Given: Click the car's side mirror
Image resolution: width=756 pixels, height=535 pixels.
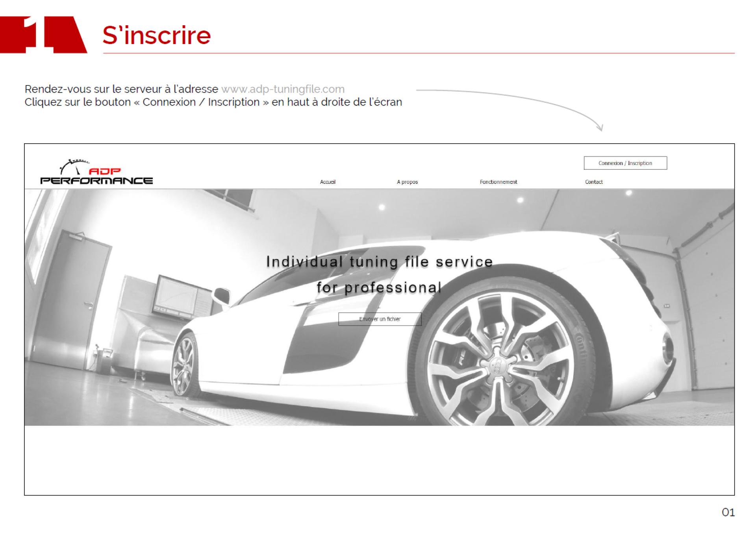Looking at the screenshot, I should (x=222, y=295).
